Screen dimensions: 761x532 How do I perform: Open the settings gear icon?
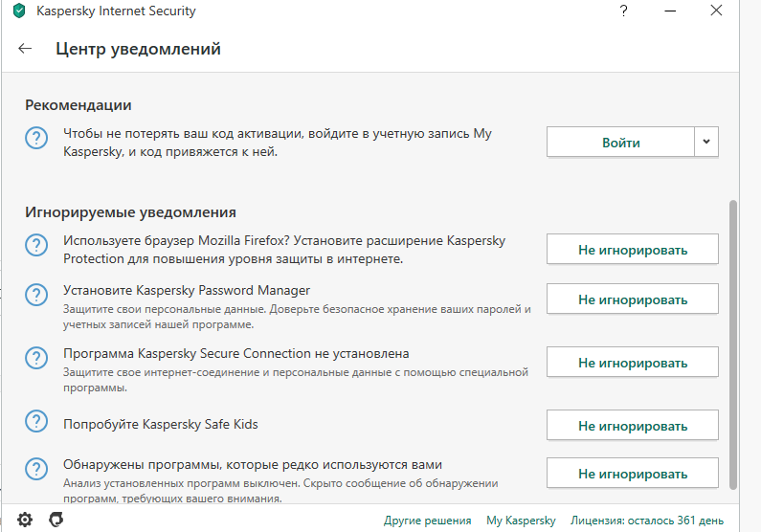(x=25, y=520)
